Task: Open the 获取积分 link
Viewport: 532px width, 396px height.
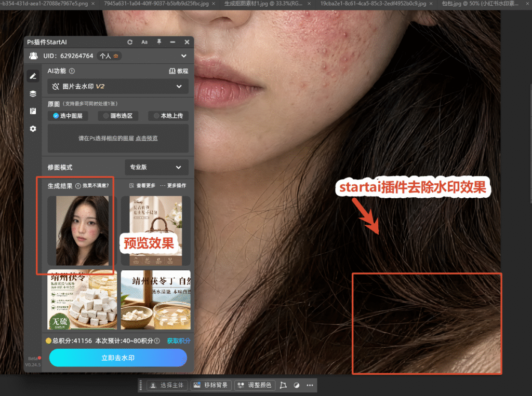Action: (179, 341)
